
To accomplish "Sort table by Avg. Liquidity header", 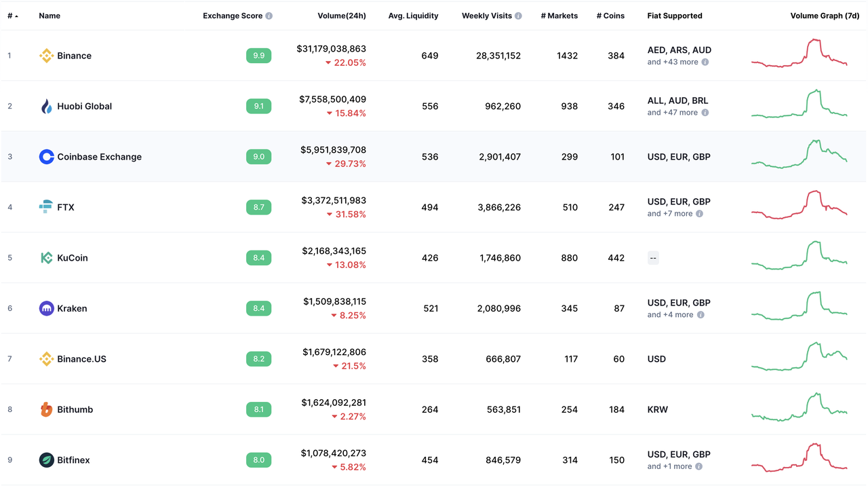I will point(413,16).
